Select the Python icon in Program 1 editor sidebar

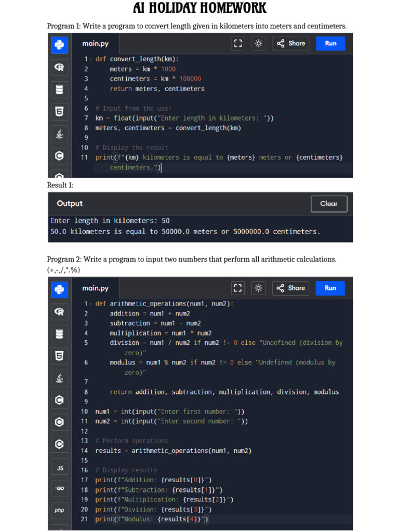pyautogui.click(x=59, y=45)
